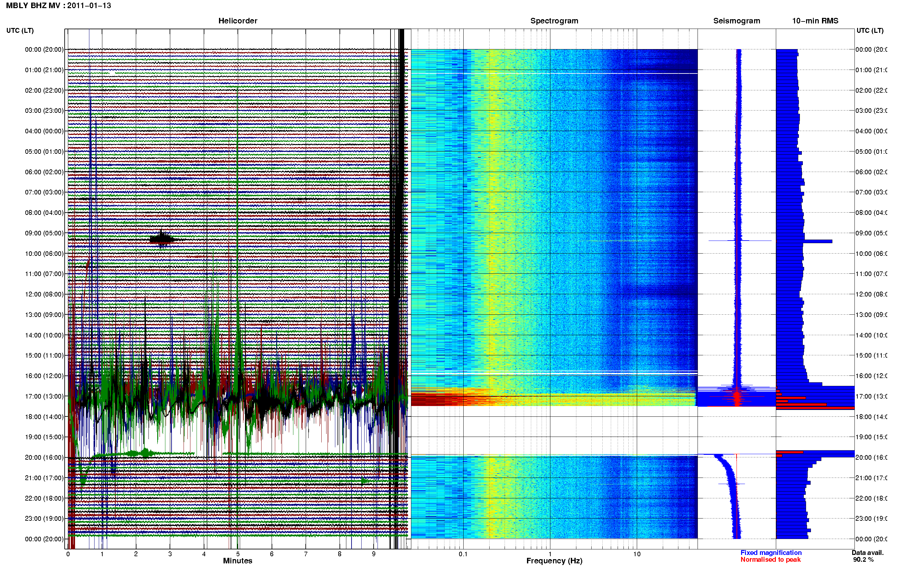Click the left axis label 19:00 (15:00)
Viewport: 924px width, 578px height.
point(44,437)
